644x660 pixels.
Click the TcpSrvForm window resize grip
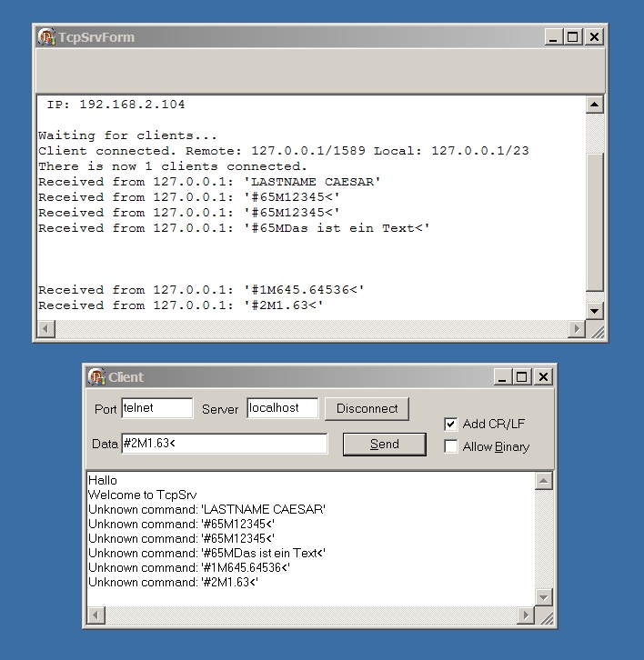coord(597,330)
